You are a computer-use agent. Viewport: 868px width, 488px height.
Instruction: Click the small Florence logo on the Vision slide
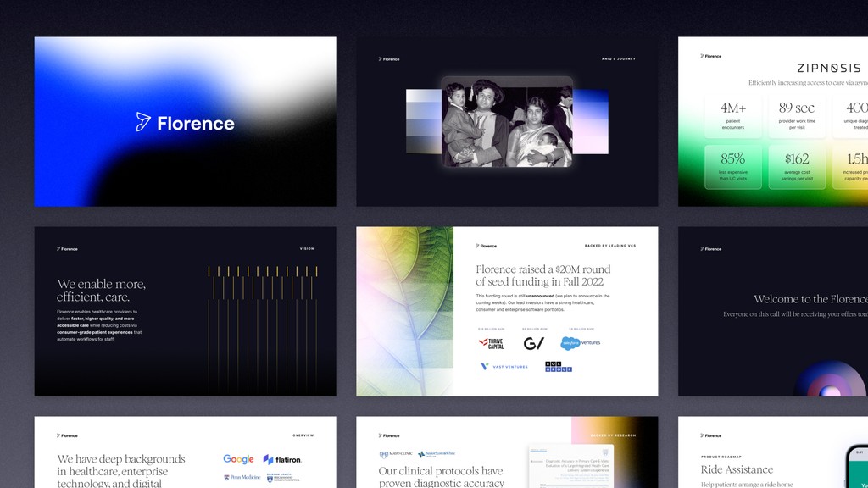pos(67,249)
